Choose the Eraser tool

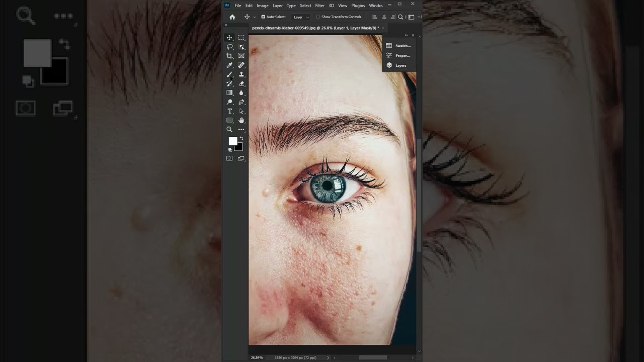tap(242, 83)
